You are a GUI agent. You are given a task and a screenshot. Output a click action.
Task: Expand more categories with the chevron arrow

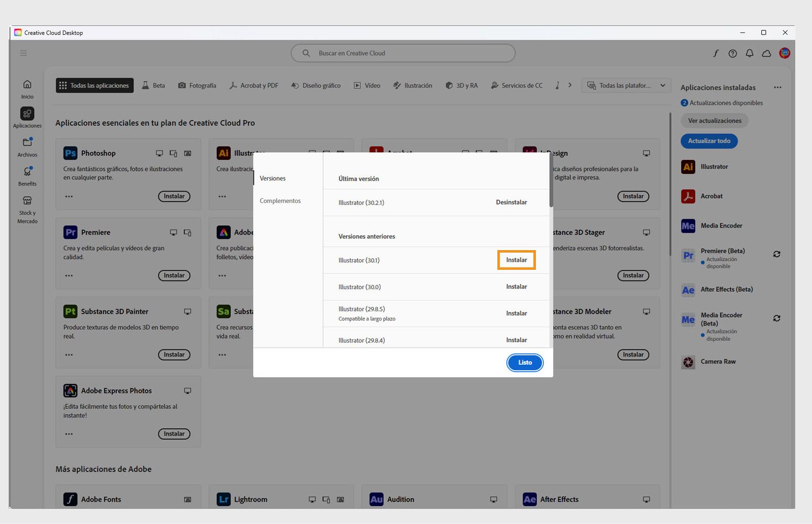click(x=570, y=85)
